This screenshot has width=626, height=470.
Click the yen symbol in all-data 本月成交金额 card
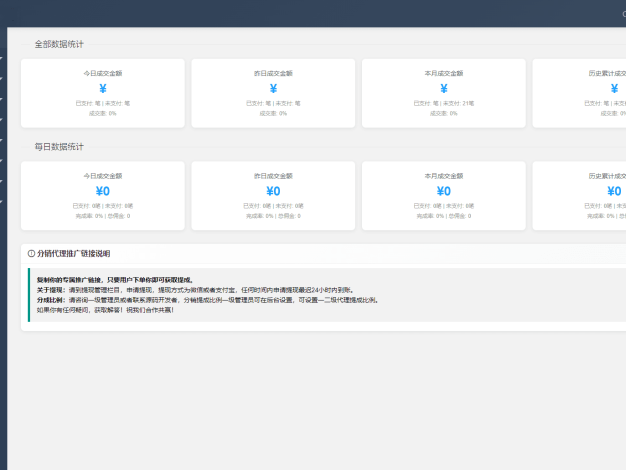tap(443, 89)
